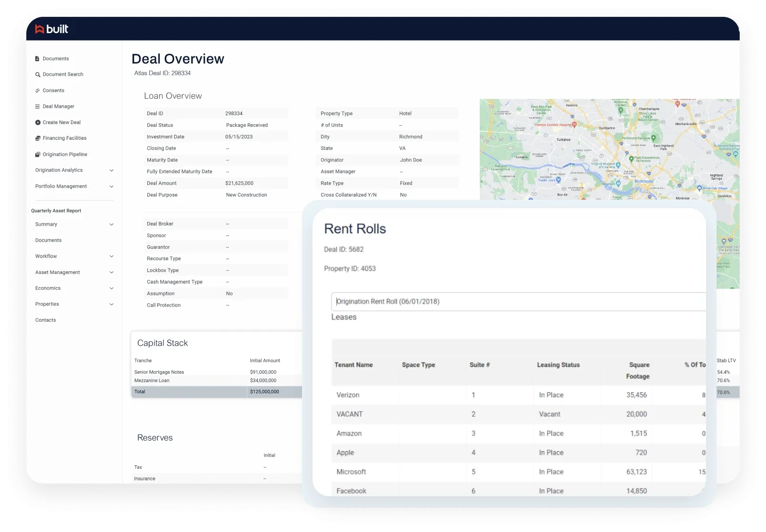Select the Verizon tenant row

pyautogui.click(x=519, y=395)
